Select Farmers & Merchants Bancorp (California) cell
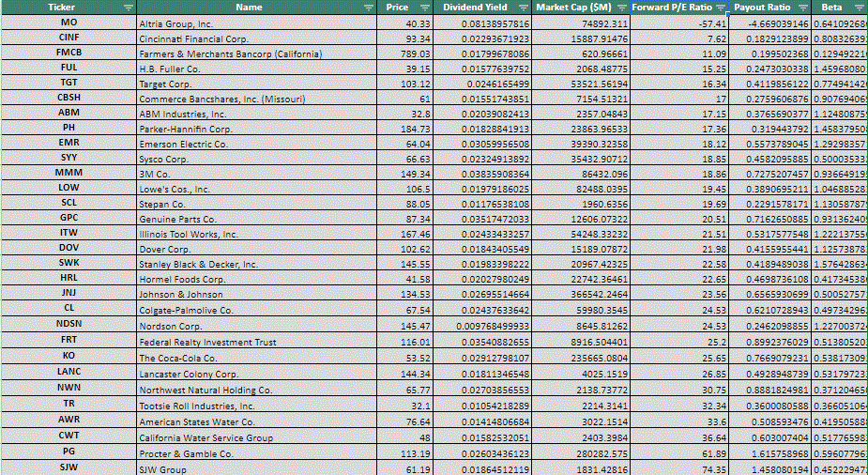868x475 pixels. pyautogui.click(x=257, y=52)
